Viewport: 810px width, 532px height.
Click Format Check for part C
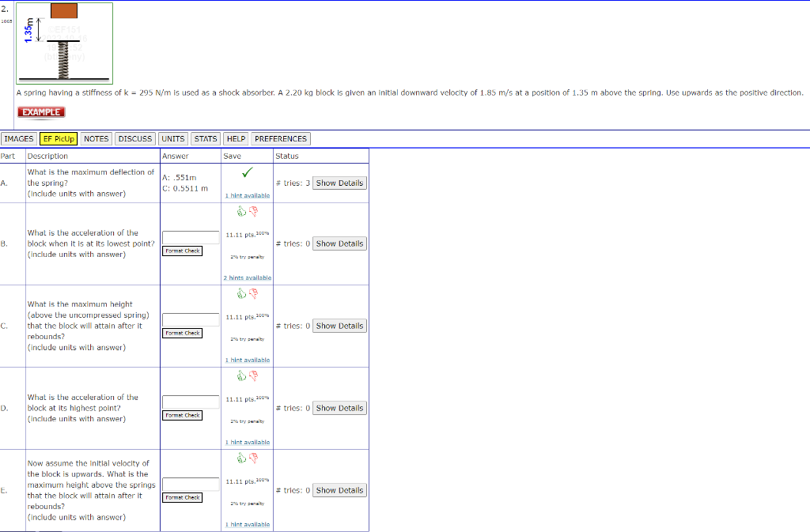[x=183, y=334]
